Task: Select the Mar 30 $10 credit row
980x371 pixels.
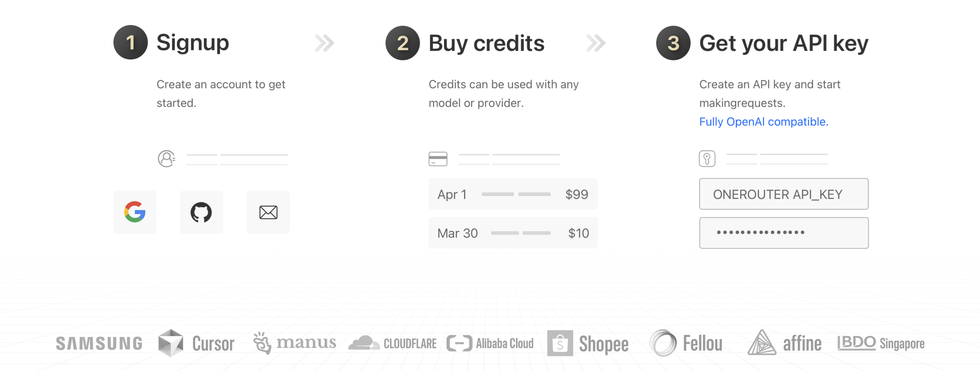Action: pos(513,233)
